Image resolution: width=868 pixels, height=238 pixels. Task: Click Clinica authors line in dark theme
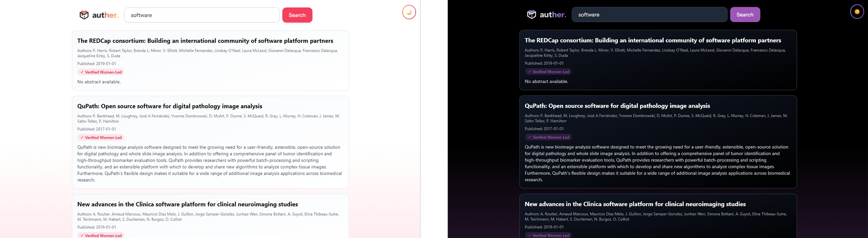655,216
